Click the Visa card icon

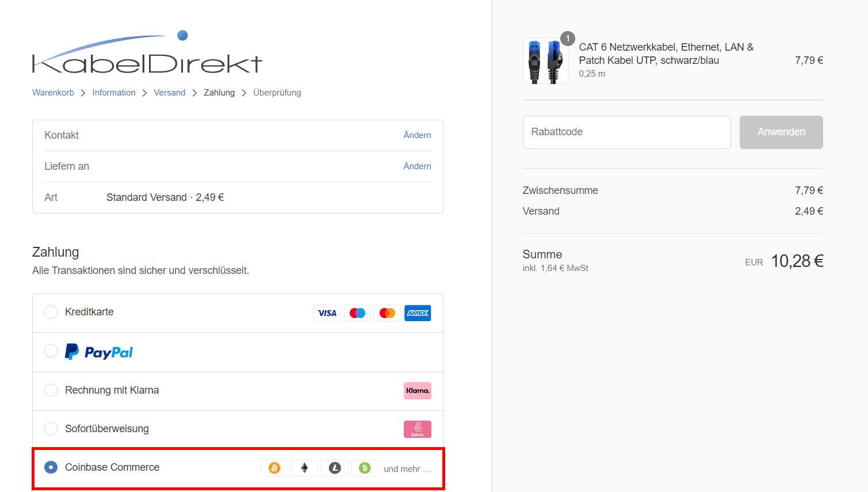pos(327,313)
